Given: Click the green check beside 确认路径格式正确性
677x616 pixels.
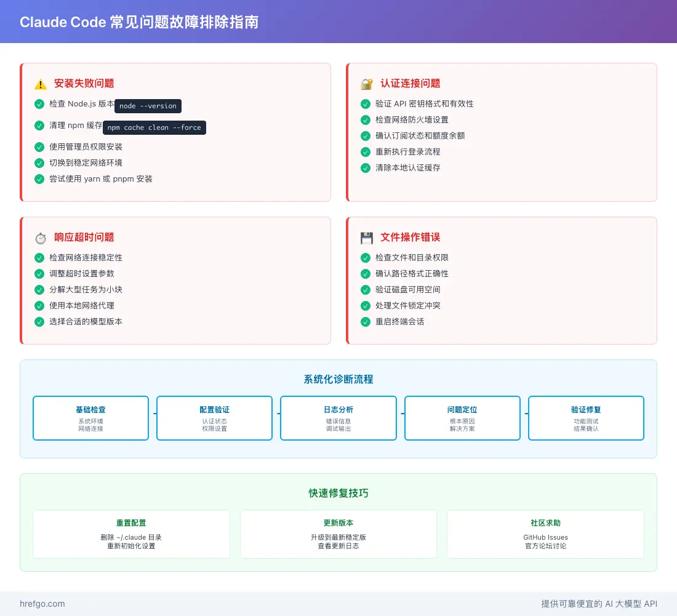Looking at the screenshot, I should coord(365,274).
